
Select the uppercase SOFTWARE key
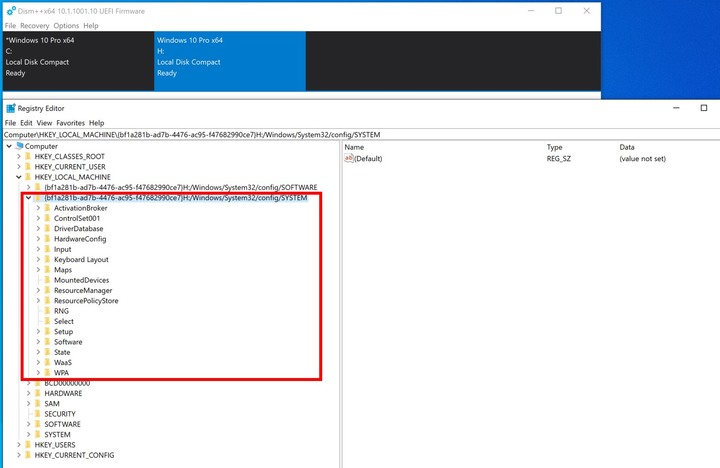click(x=62, y=424)
